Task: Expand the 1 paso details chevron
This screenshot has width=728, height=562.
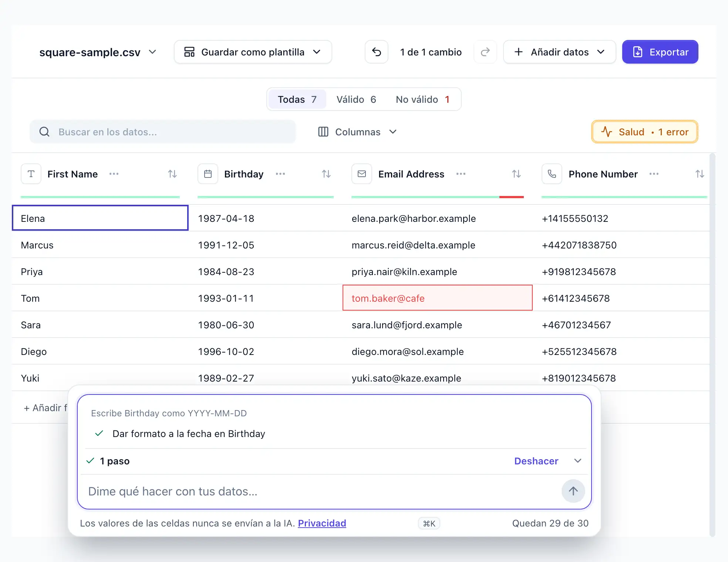Action: click(578, 461)
